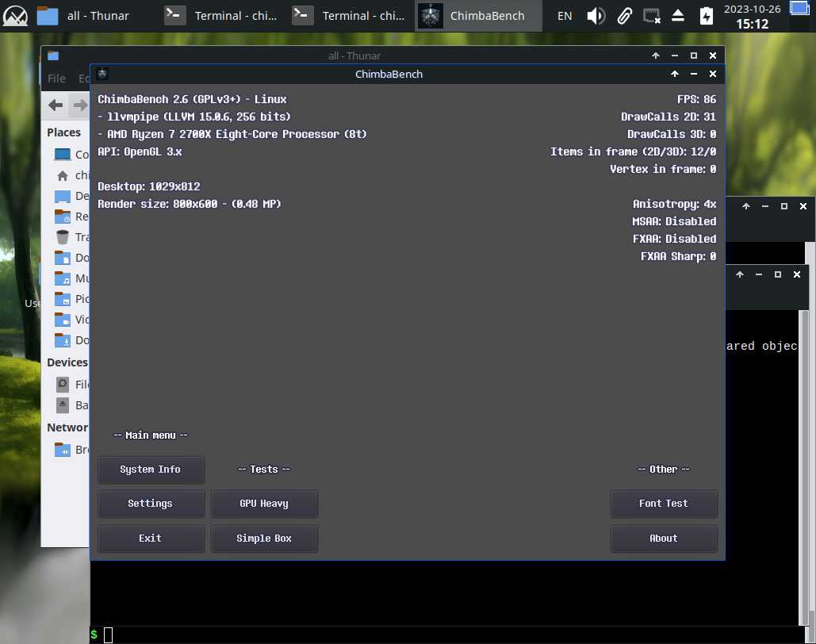Image resolution: width=816 pixels, height=644 pixels.
Task: Select the Computer place icon in Thunar
Action: point(63,155)
